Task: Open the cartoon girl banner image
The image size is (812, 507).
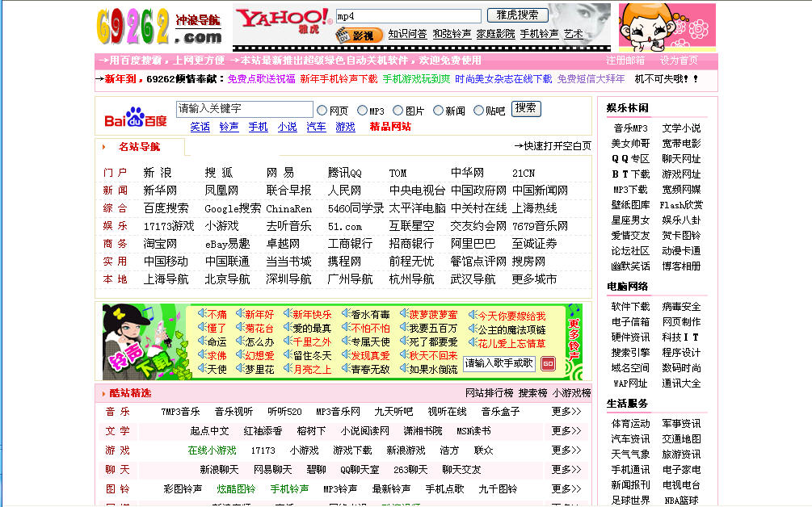Action: [x=667, y=27]
